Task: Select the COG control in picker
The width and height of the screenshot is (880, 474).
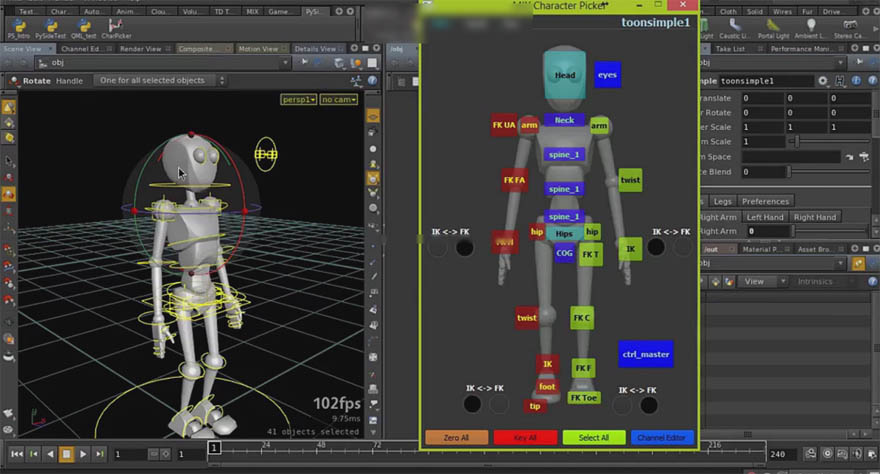Action: coord(564,254)
